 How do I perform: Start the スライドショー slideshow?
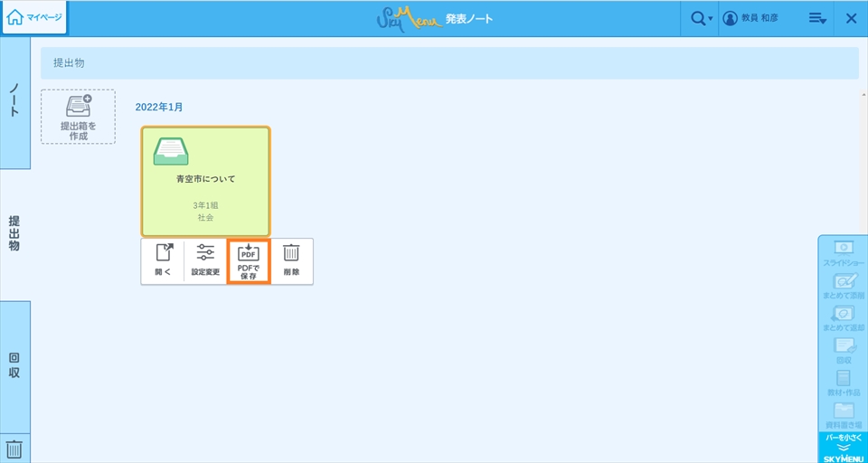click(843, 252)
